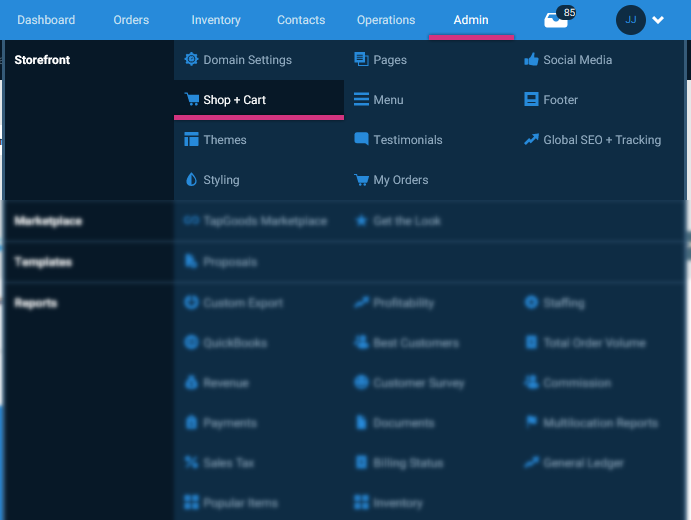Click the Pages icon
The height and width of the screenshot is (520, 691).
click(x=361, y=59)
